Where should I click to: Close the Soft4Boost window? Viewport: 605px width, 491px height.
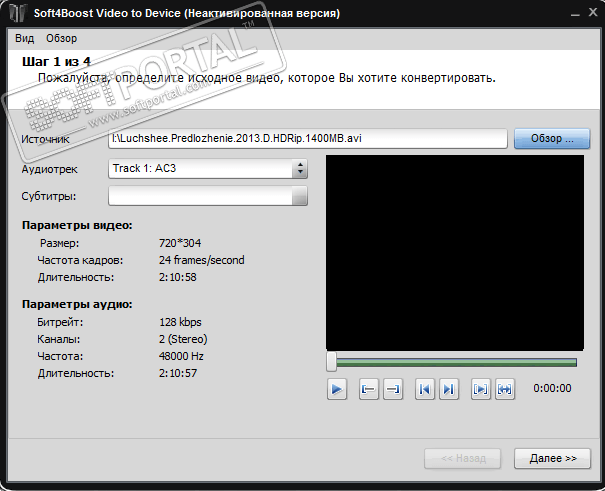(x=593, y=12)
